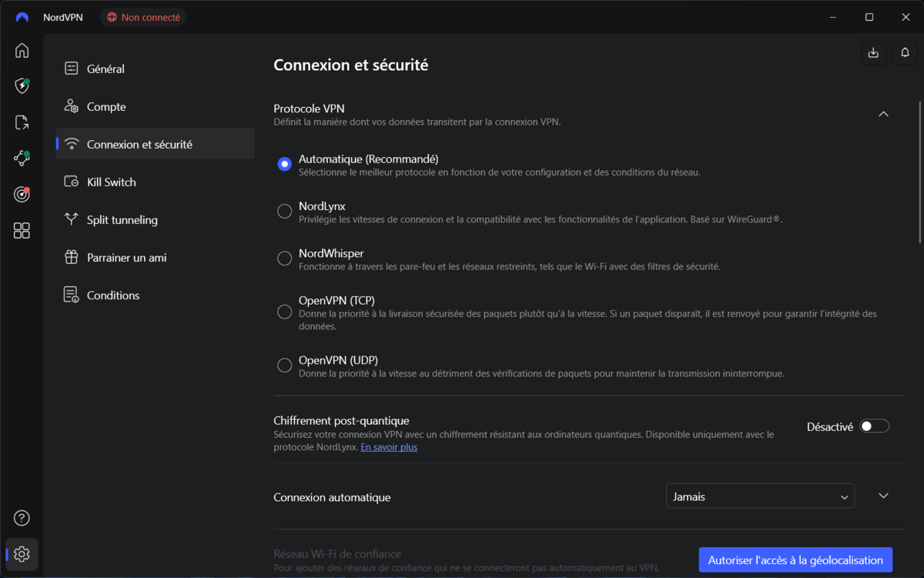
Task: Open the Threat Protection shield icon
Action: click(22, 86)
